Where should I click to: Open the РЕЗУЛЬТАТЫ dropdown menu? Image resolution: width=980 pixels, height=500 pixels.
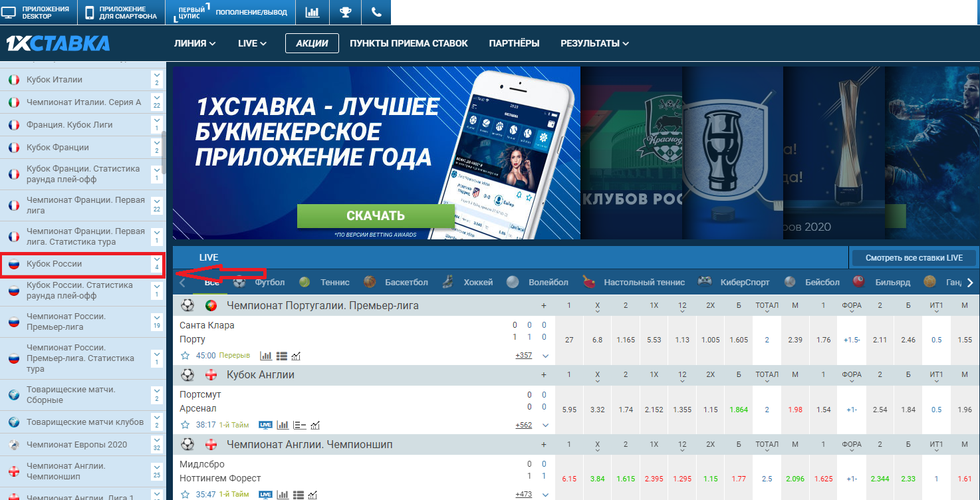pyautogui.click(x=594, y=43)
